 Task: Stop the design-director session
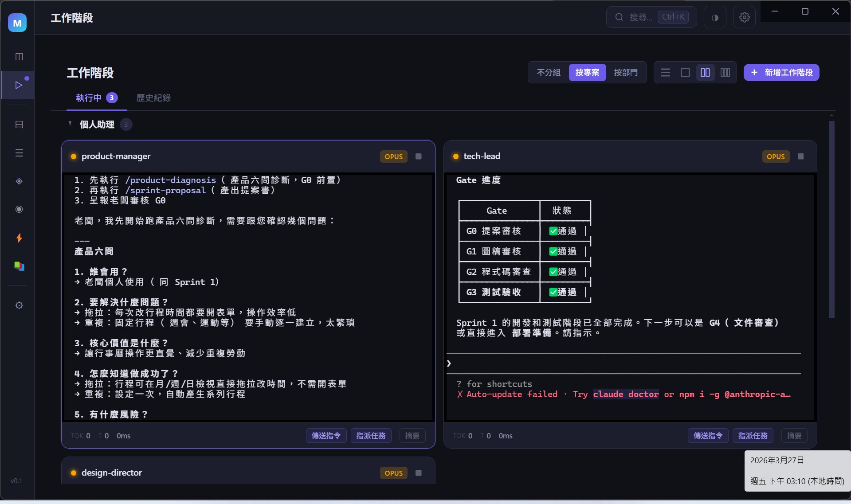(x=418, y=473)
